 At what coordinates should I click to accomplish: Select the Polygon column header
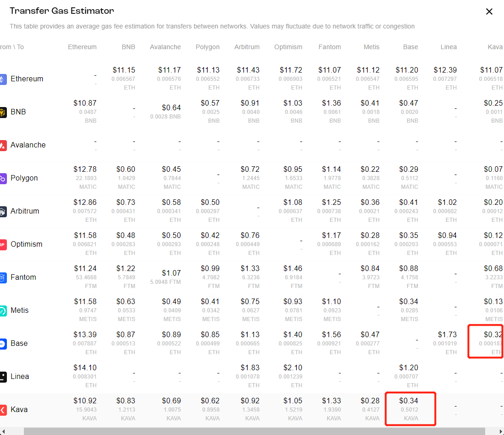coord(207,47)
